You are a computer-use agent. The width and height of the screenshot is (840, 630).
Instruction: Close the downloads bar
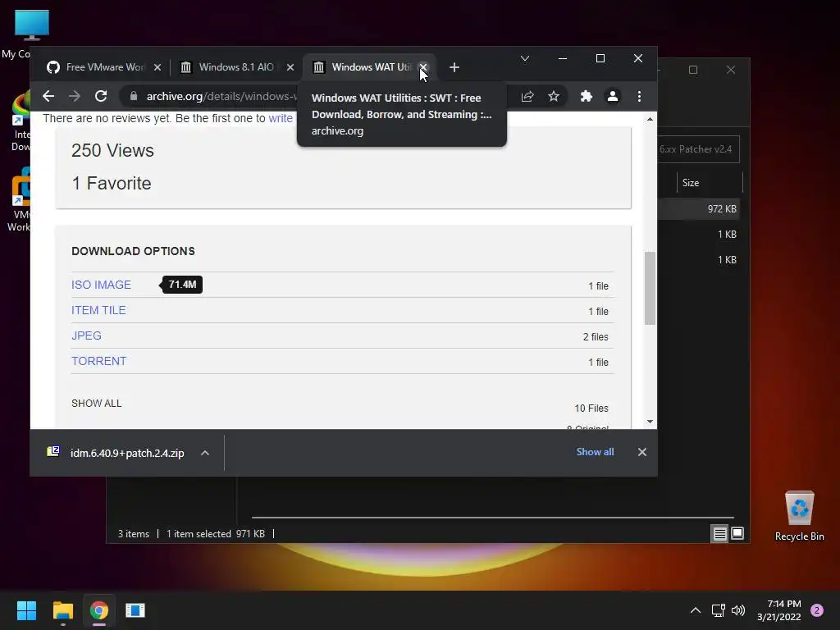click(x=641, y=452)
